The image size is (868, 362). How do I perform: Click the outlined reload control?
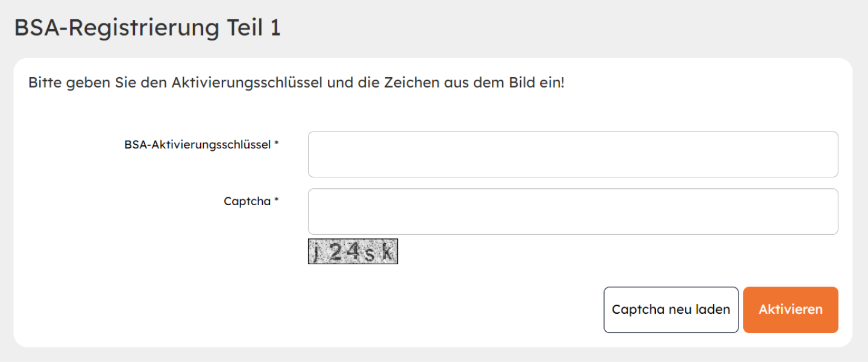(x=671, y=310)
